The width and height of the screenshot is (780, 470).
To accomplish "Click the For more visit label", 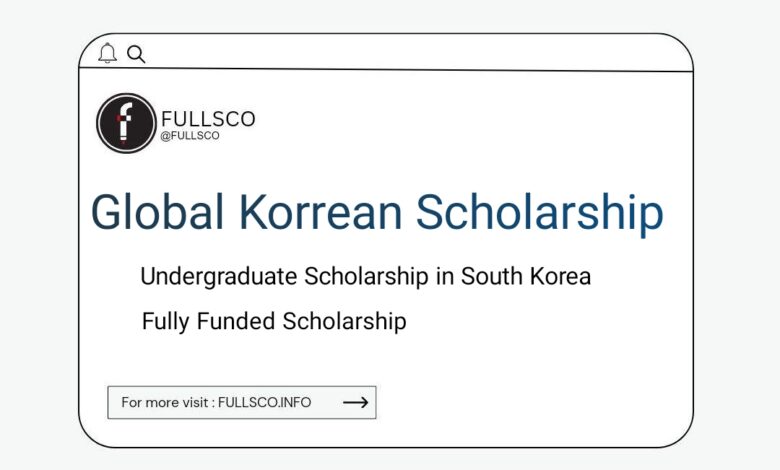I will [x=165, y=402].
